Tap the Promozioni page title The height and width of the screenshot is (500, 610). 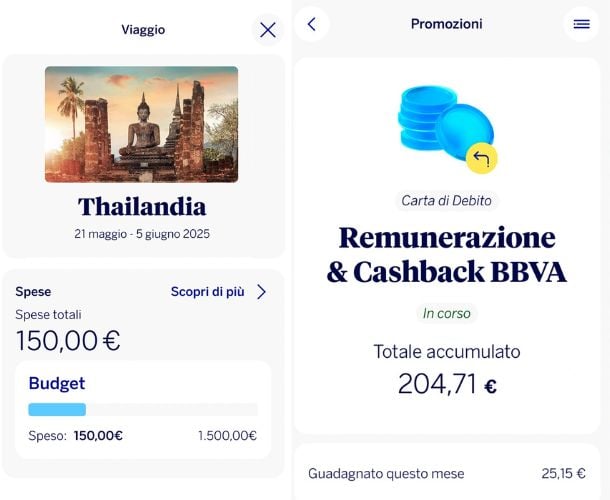[446, 24]
